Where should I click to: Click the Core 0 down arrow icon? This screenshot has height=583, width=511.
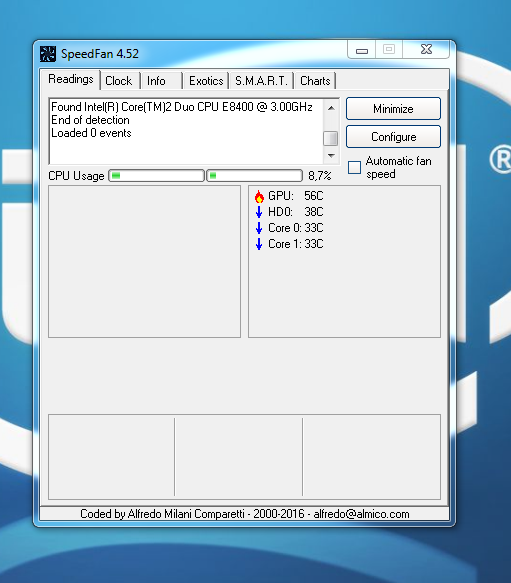[x=259, y=228]
